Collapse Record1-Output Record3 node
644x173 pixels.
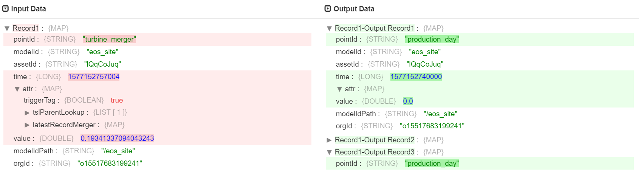[329, 152]
